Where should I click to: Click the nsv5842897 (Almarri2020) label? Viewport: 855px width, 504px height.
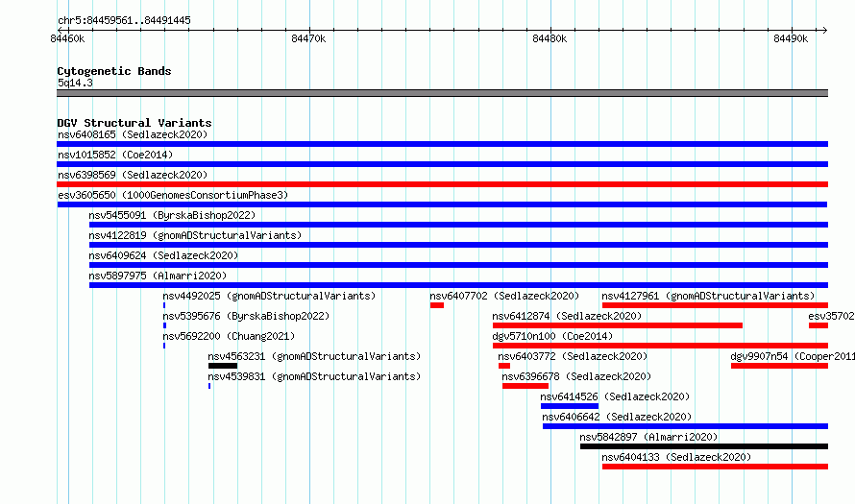point(648,437)
